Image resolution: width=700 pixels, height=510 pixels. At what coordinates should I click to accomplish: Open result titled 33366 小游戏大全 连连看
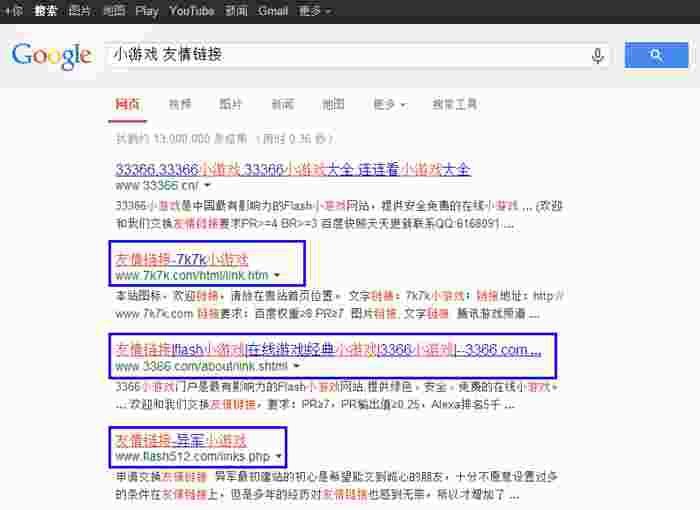(293, 169)
